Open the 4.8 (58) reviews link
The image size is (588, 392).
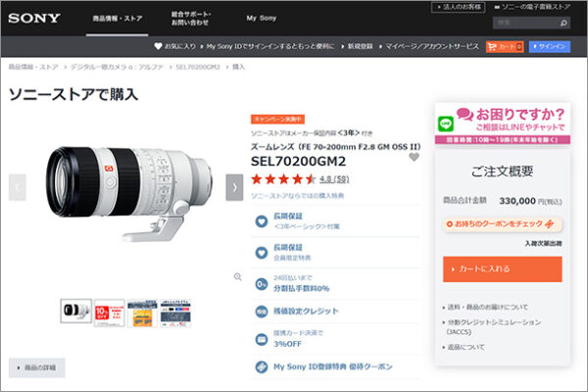click(334, 179)
